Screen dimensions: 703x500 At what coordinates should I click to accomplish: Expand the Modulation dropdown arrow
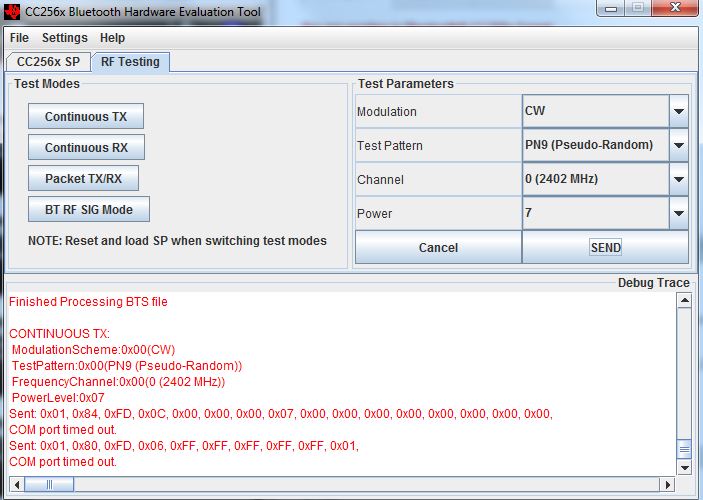[x=679, y=111]
